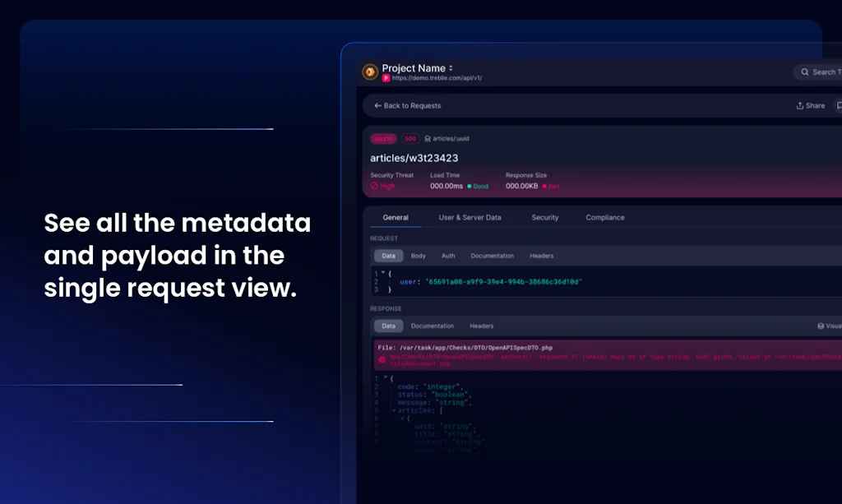The height and width of the screenshot is (504, 842).
Task: Open the Compliance tab
Action: pos(605,217)
